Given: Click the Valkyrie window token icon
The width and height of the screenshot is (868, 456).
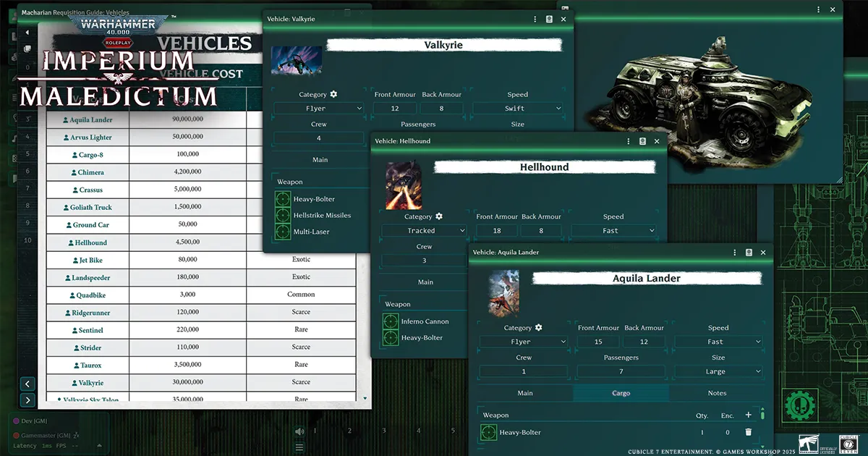Looking at the screenshot, I should (549, 19).
